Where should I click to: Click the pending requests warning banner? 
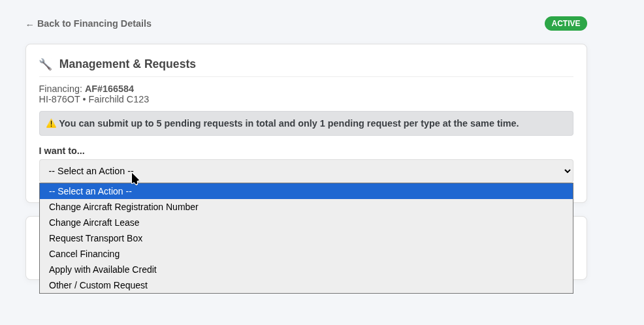click(x=306, y=123)
